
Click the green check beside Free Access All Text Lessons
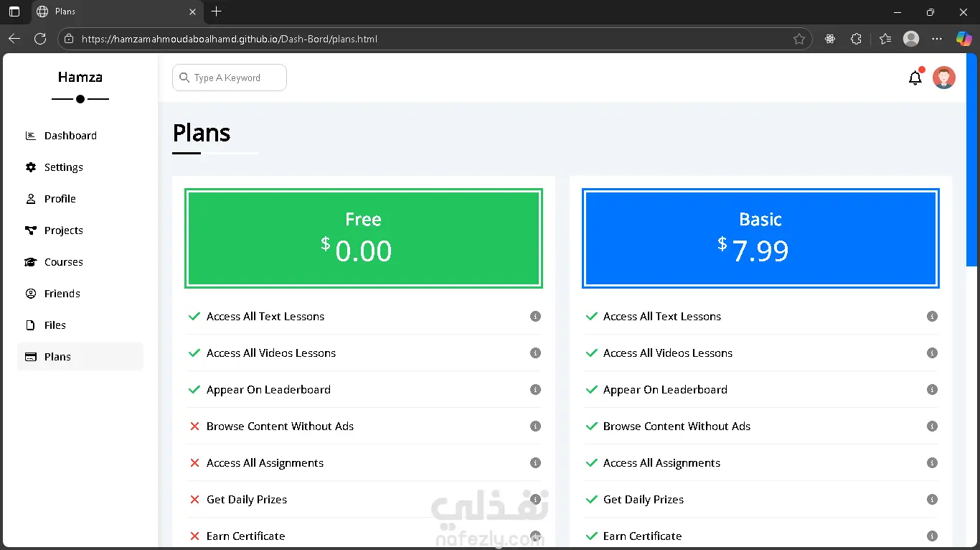coord(194,316)
